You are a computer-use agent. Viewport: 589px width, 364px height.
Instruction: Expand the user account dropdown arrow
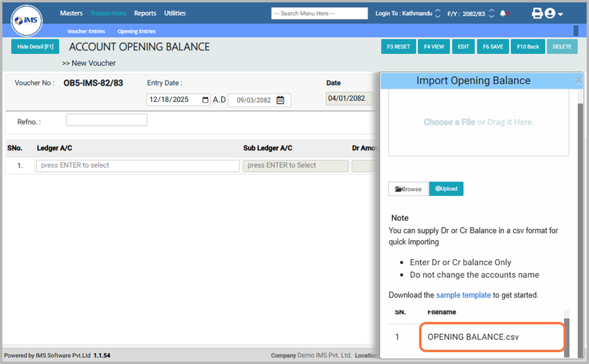560,14
